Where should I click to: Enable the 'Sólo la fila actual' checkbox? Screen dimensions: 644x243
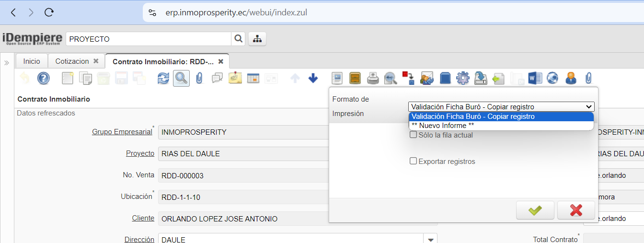click(x=413, y=135)
